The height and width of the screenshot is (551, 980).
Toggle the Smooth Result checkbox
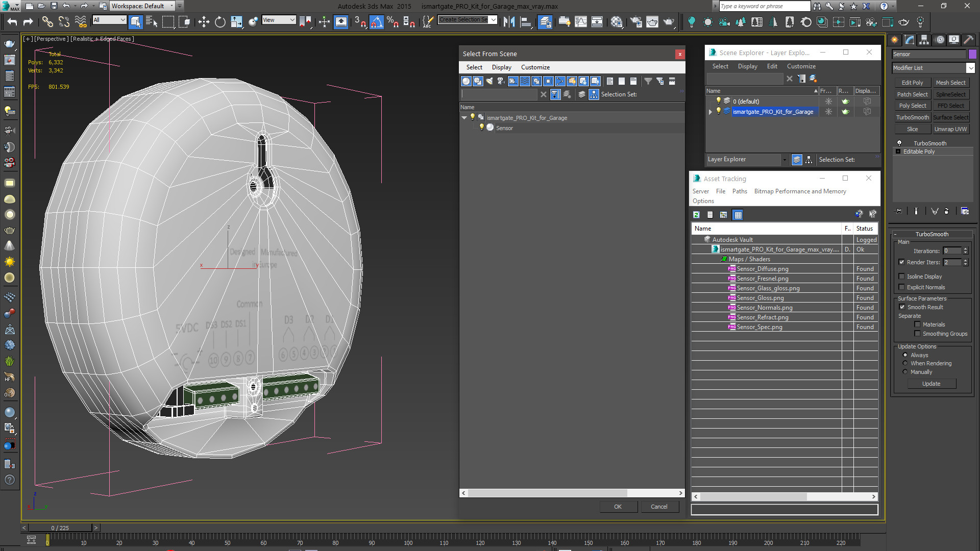(902, 307)
